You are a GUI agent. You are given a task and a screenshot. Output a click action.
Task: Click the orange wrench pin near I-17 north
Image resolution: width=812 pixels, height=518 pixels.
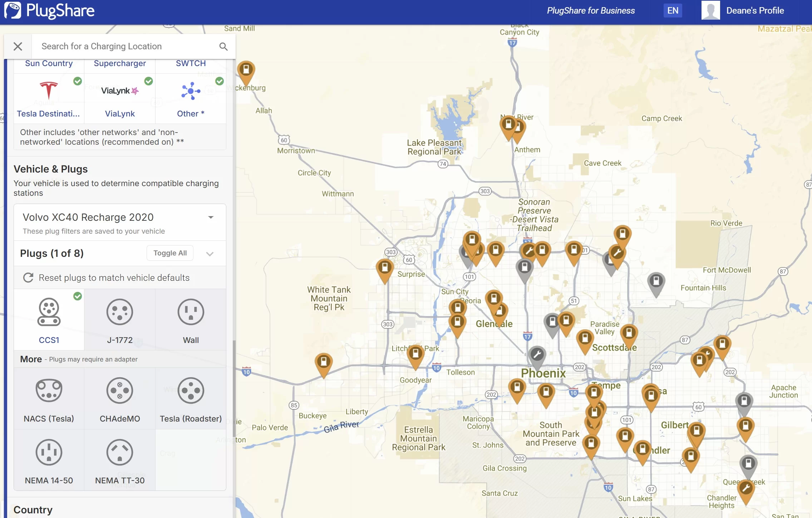pos(528,251)
